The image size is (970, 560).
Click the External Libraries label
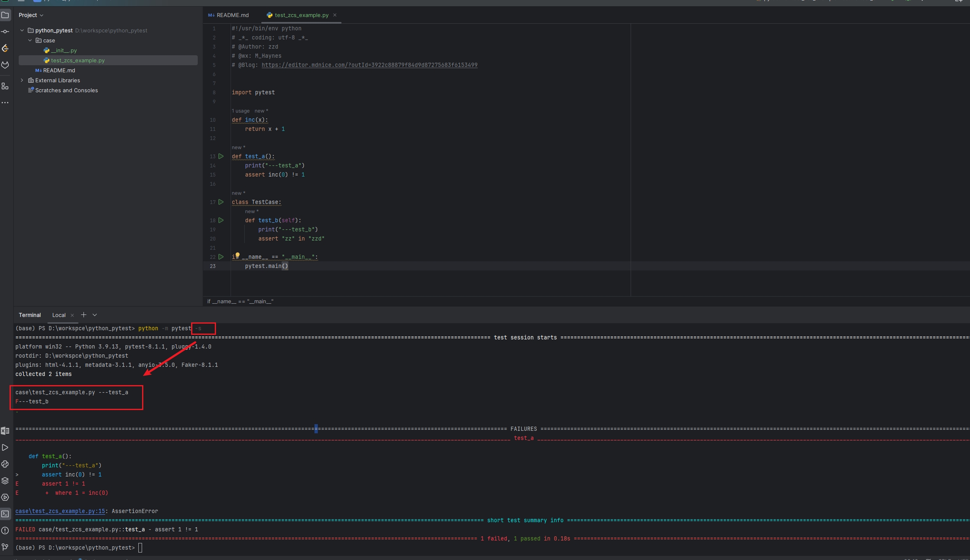coord(58,80)
